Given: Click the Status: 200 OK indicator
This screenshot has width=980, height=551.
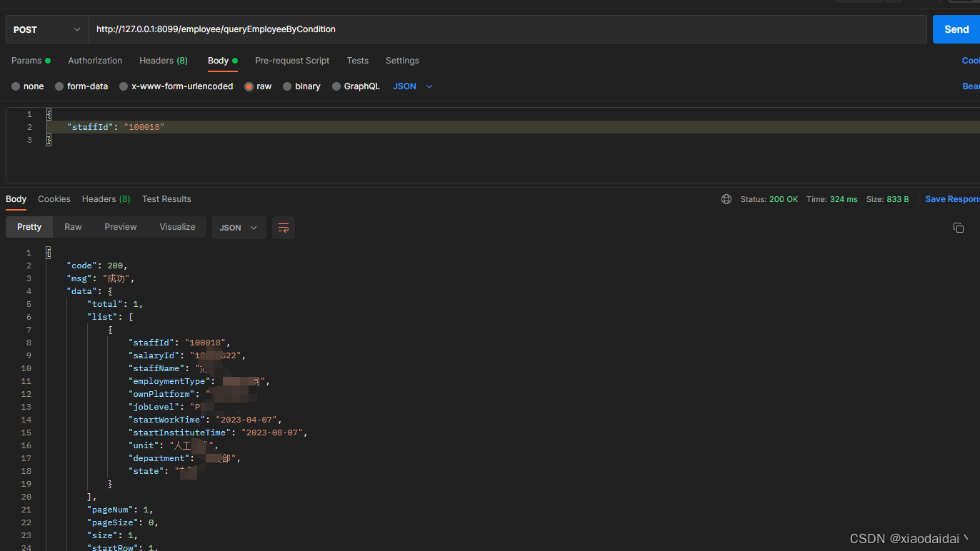Looking at the screenshot, I should 769,199.
